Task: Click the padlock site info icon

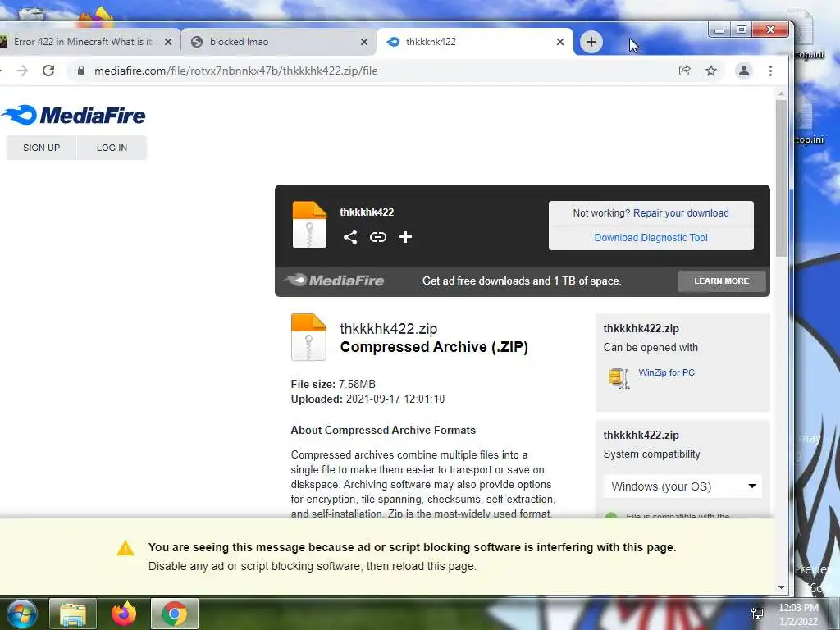Action: pos(81,71)
